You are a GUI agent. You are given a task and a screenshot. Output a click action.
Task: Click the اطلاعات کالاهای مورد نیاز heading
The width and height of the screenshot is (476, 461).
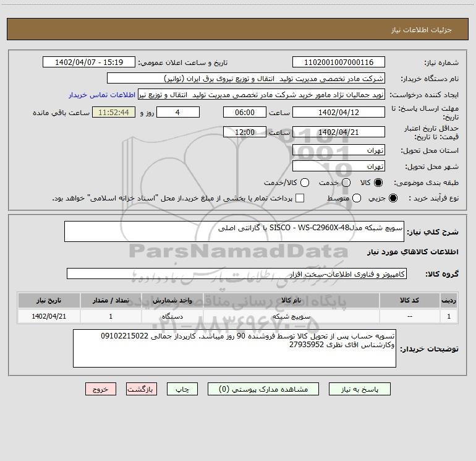coord(412,252)
